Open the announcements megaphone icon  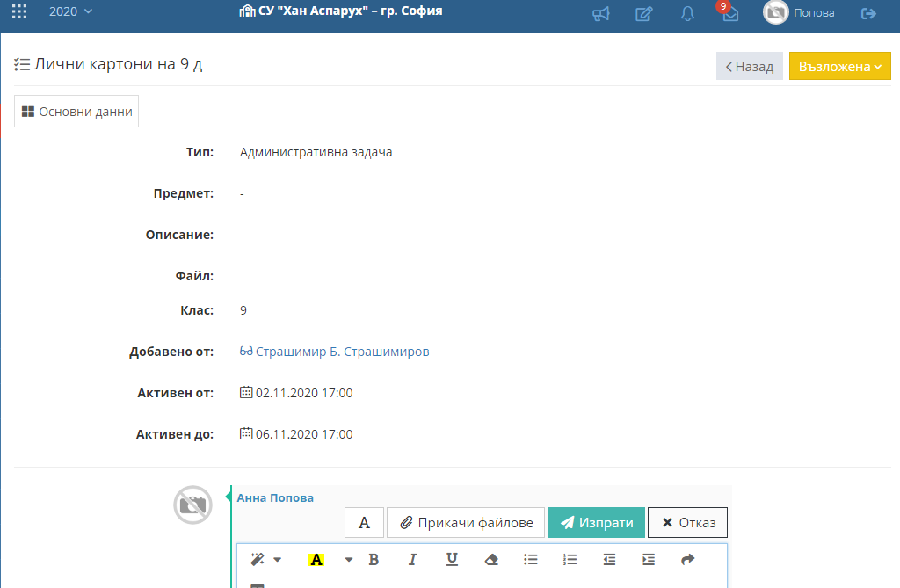click(601, 13)
